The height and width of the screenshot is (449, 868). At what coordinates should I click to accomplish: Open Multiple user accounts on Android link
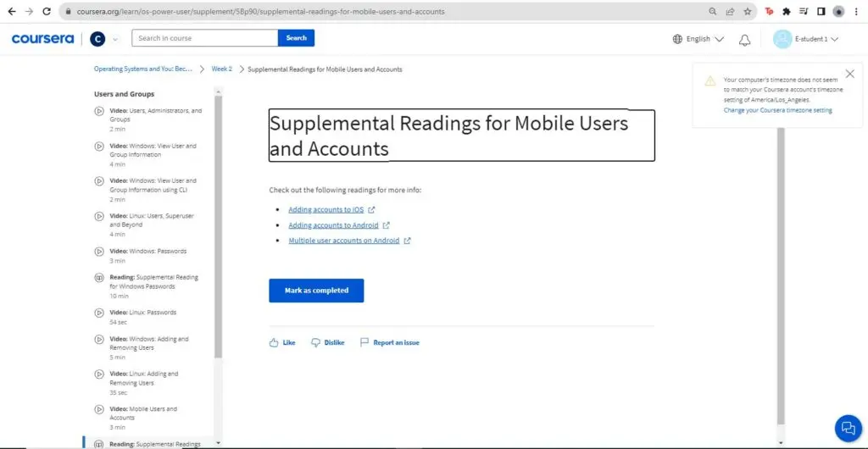[x=344, y=241]
